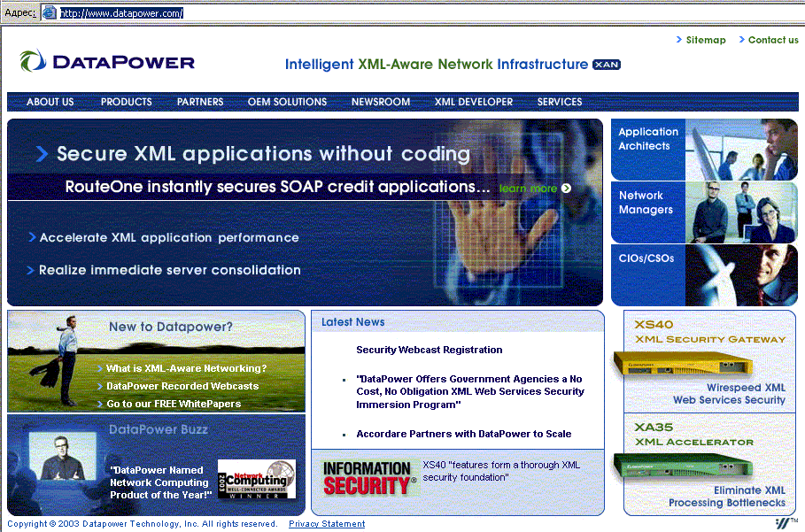805x532 pixels.
Task: Click Secure XML applications without coding heading
Action: 263,154
